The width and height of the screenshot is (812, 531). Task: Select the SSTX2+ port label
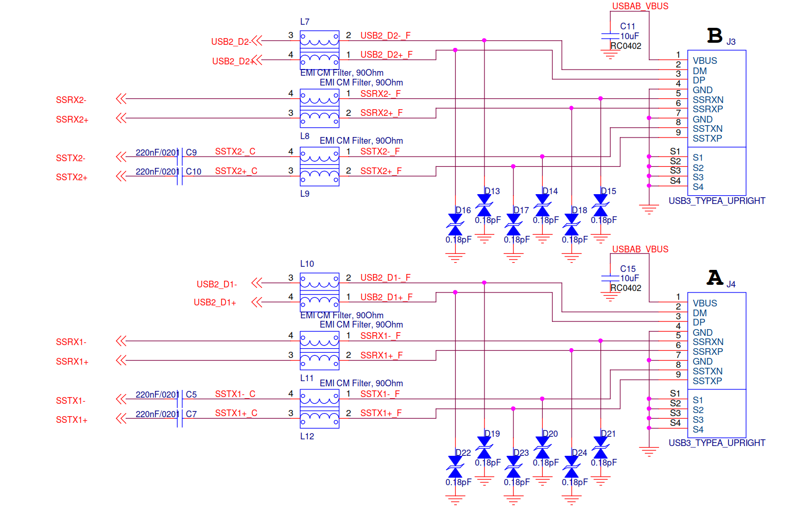click(x=72, y=177)
